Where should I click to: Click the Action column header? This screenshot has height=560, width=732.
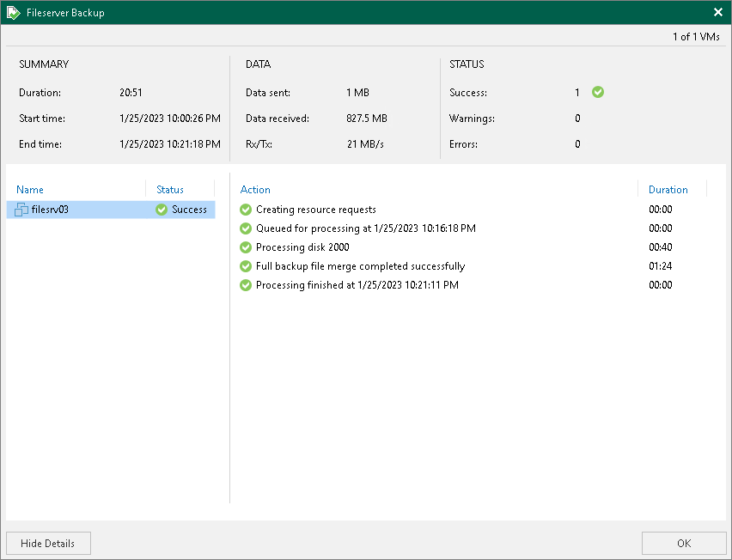[x=255, y=190]
